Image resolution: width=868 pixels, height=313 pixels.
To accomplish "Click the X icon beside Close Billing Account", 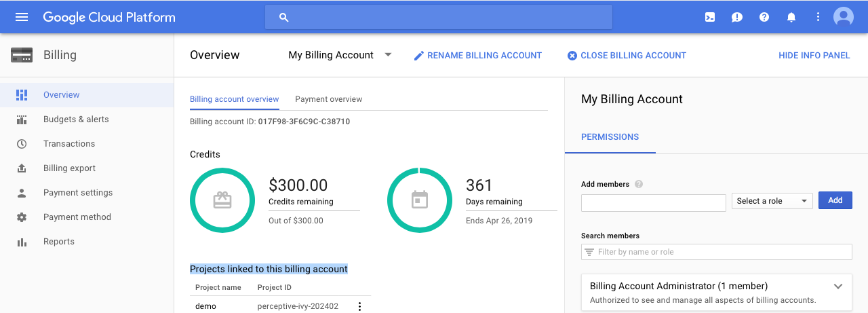I will click(x=572, y=56).
